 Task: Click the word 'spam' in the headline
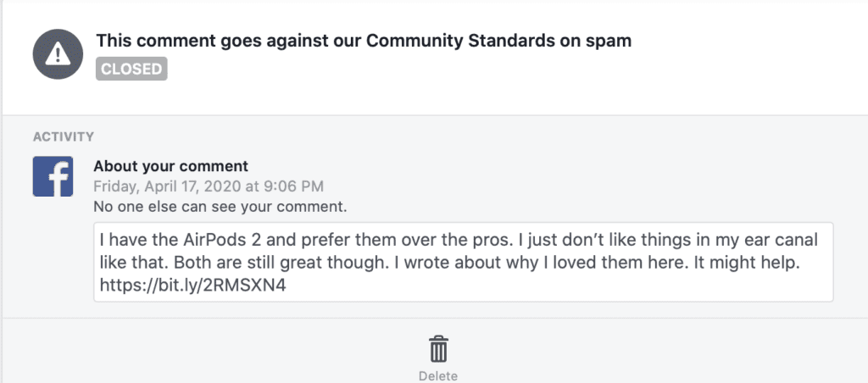tap(608, 41)
